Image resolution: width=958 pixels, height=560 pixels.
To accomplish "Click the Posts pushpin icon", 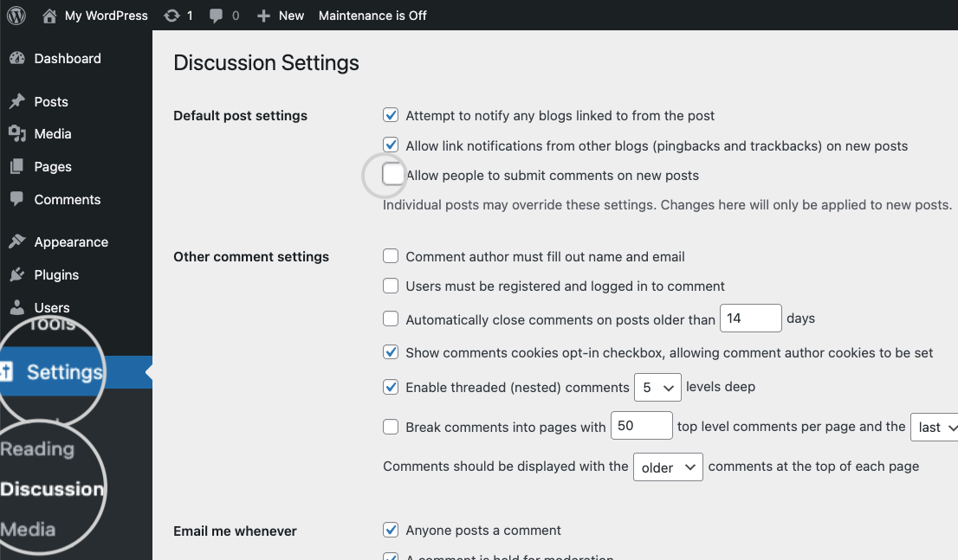I will point(17,101).
